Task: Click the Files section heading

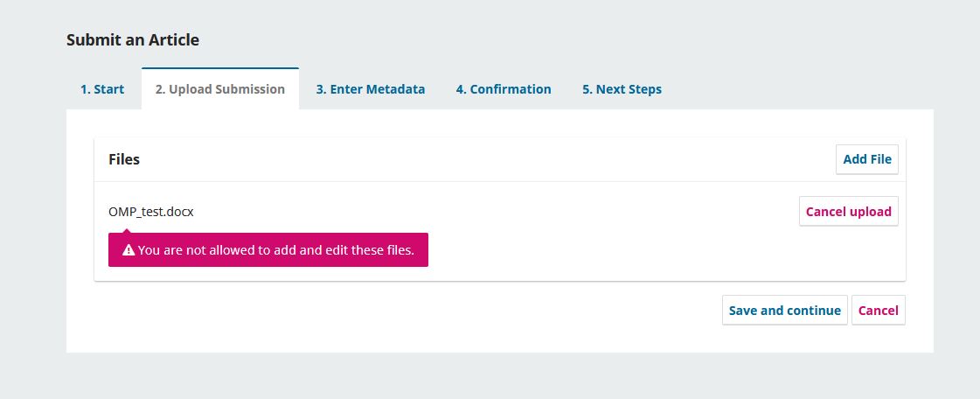Action: [124, 159]
